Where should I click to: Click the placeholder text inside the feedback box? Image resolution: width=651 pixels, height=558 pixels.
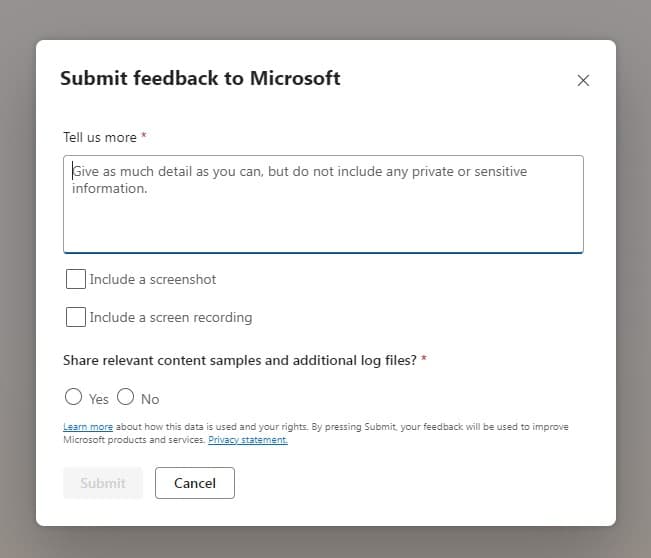300,172
